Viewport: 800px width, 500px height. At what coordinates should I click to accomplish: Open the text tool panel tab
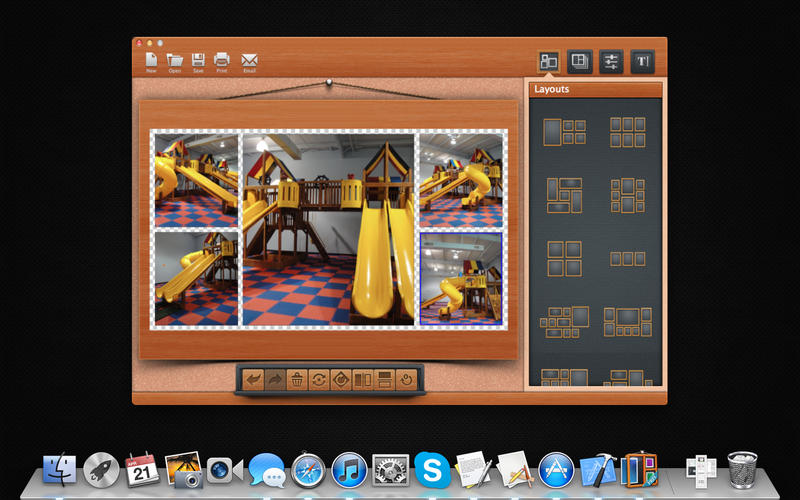click(642, 62)
